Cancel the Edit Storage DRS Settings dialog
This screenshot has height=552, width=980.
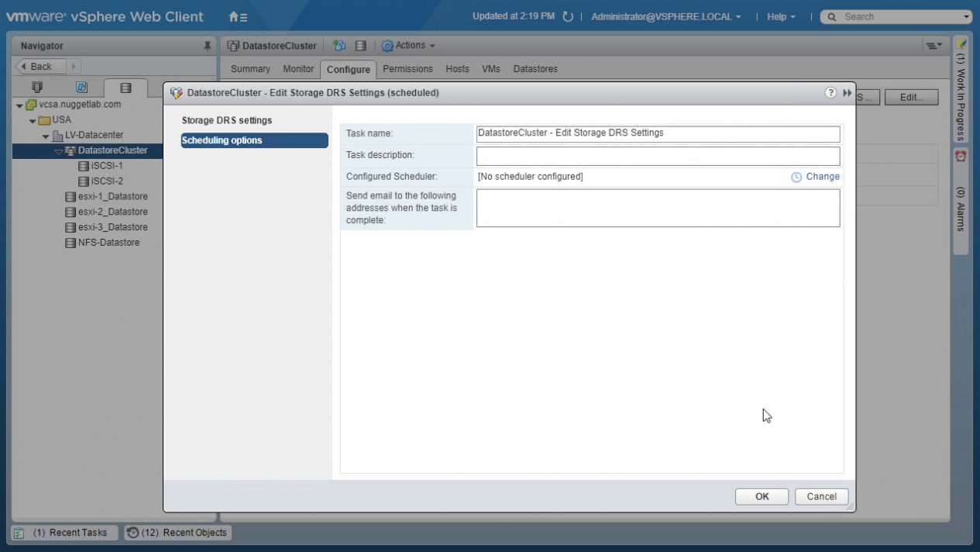821,497
